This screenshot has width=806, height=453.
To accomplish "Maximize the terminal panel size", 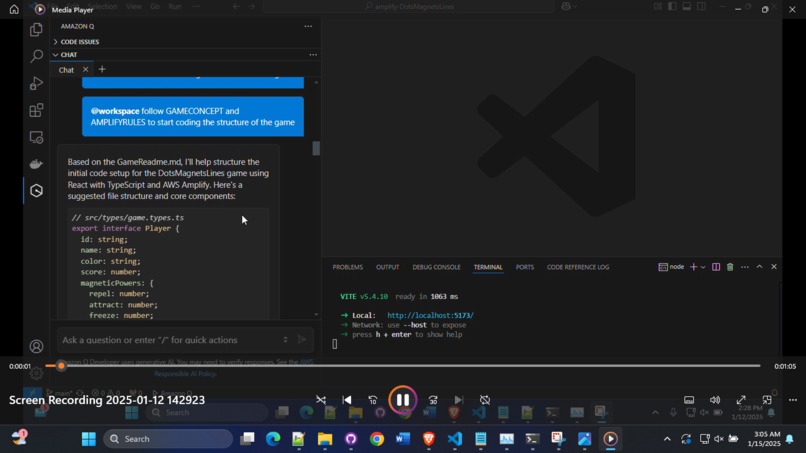I will [759, 267].
